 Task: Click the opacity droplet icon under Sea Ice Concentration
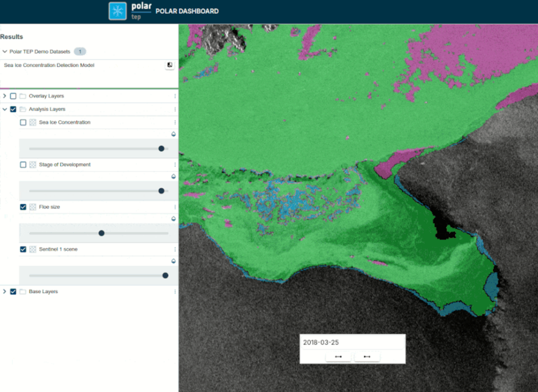pos(173,134)
